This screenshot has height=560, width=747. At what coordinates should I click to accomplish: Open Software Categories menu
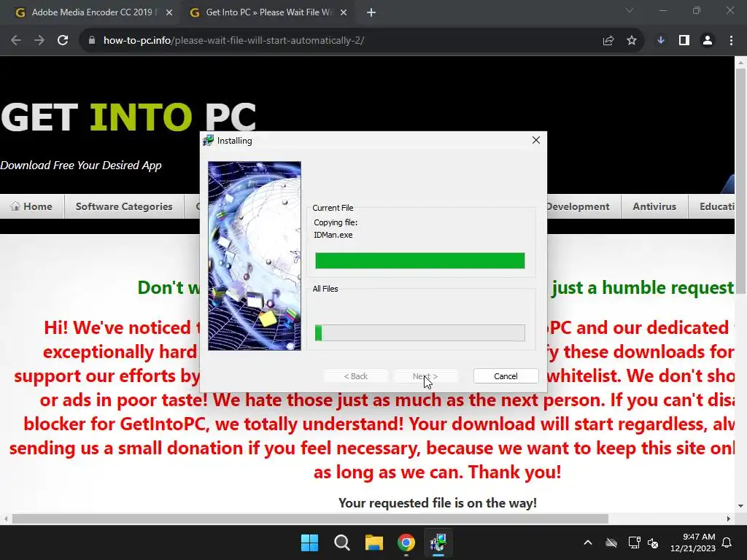pyautogui.click(x=124, y=206)
